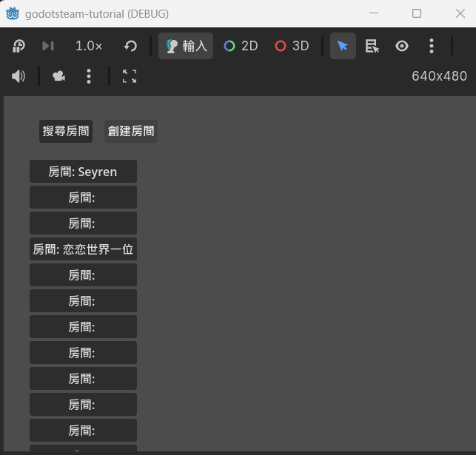Join the room named Seyren
Image resolution: width=476 pixels, height=455 pixels.
coord(83,172)
